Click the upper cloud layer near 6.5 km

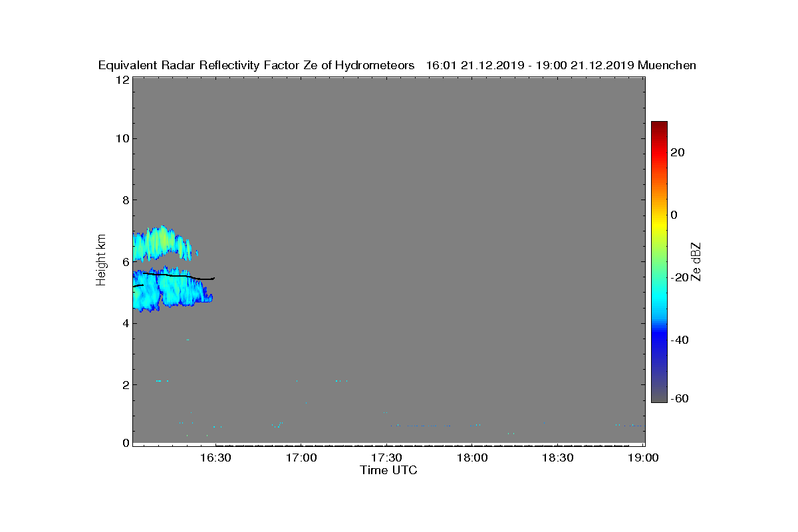tap(162, 244)
